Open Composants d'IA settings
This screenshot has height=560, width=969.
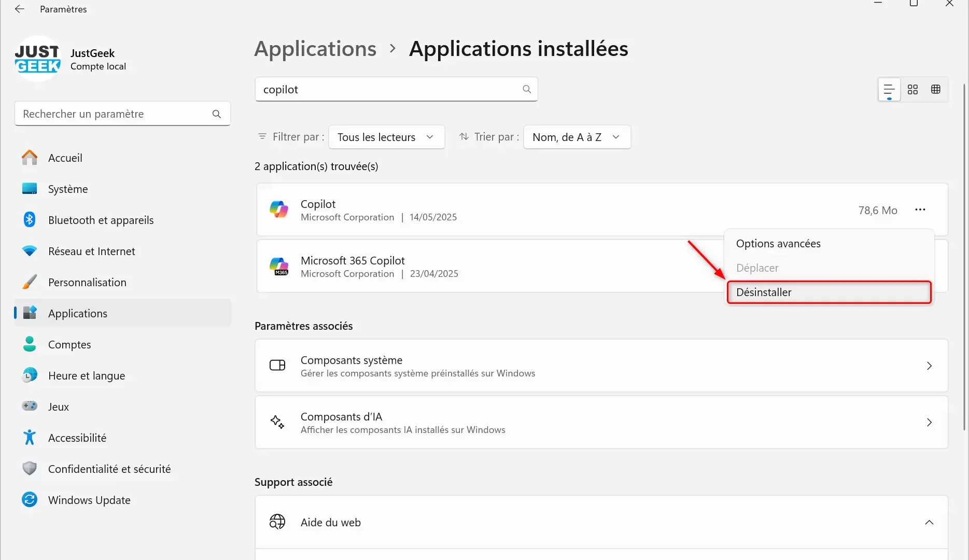(601, 423)
